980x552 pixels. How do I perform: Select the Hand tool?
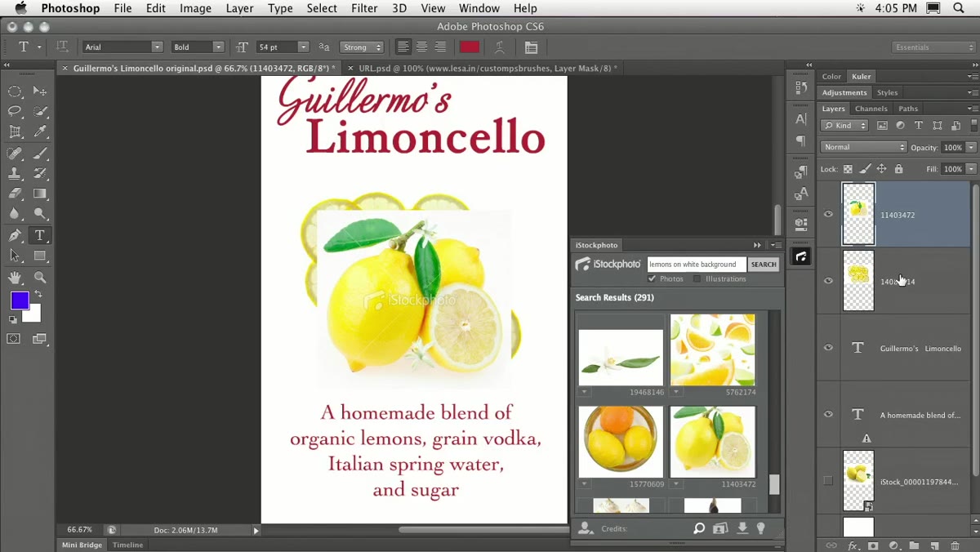click(x=15, y=278)
